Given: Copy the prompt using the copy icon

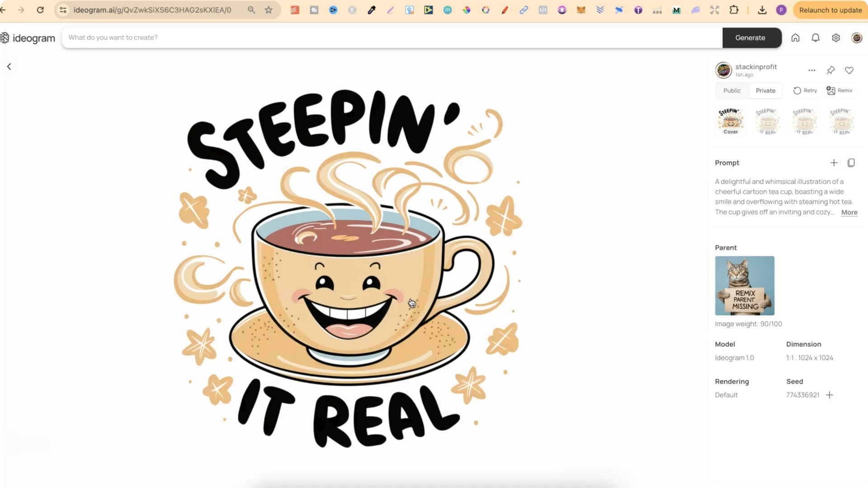Looking at the screenshot, I should (852, 163).
